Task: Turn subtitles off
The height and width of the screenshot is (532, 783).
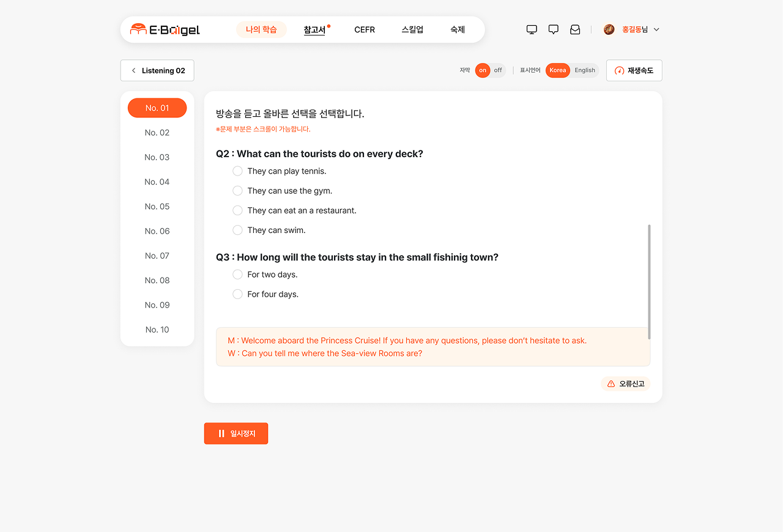Action: [x=498, y=70]
